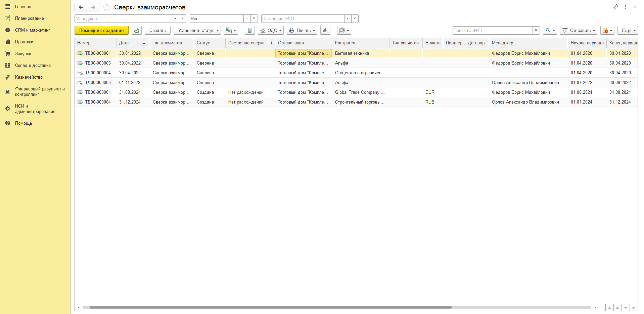Clear the Состояние ЭДО filter
Screen dimensions: 644x314
tap(355, 18)
